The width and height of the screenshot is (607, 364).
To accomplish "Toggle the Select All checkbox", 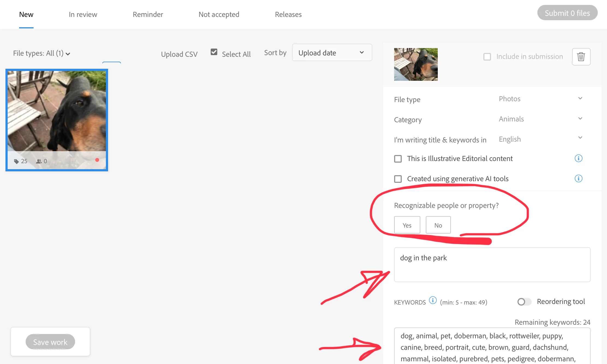I will (x=214, y=52).
